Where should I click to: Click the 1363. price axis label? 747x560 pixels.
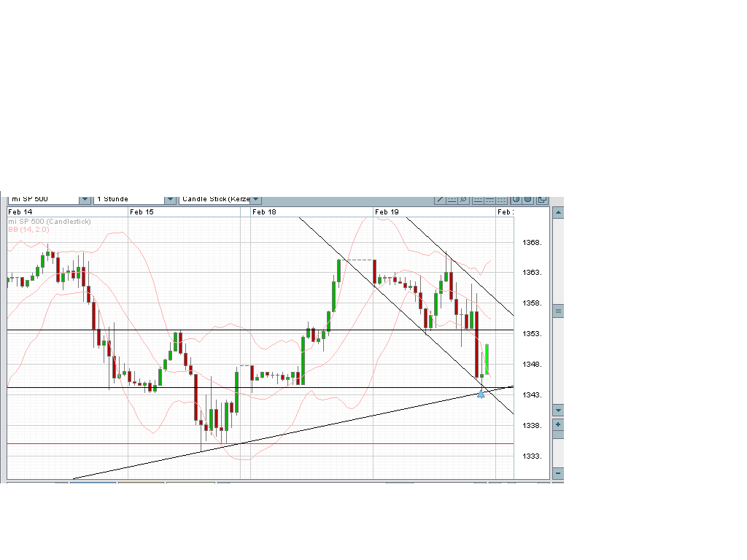tap(532, 273)
